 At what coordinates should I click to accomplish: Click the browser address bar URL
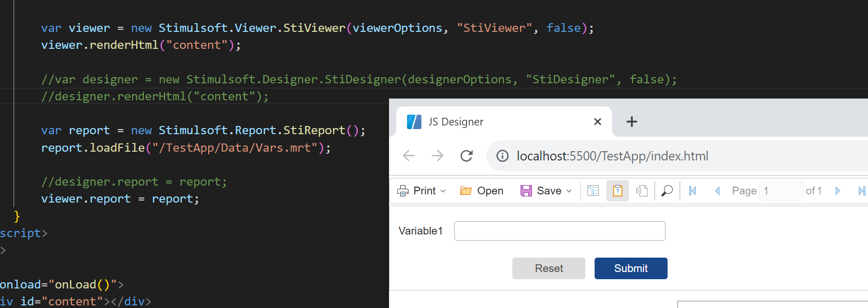[612, 156]
